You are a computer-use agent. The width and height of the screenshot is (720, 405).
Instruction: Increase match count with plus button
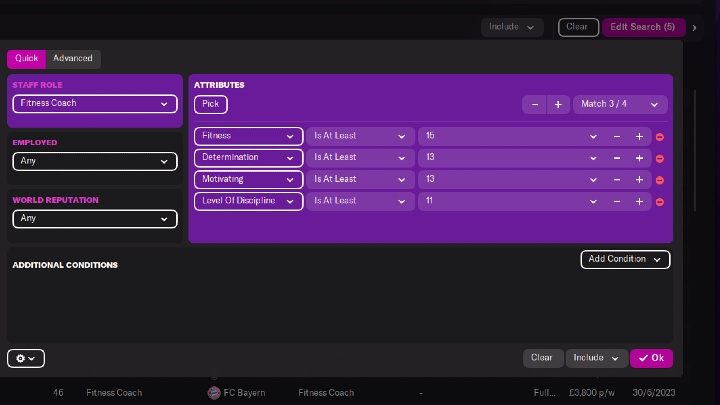coord(558,104)
